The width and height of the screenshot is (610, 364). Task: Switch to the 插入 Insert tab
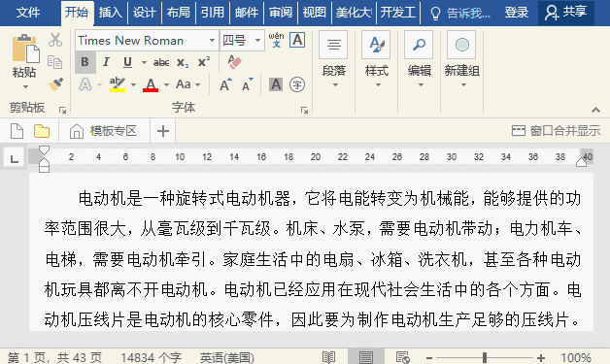[111, 13]
